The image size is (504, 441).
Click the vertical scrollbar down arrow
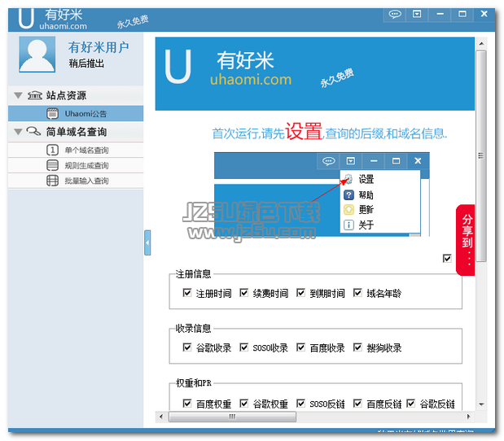481,404
